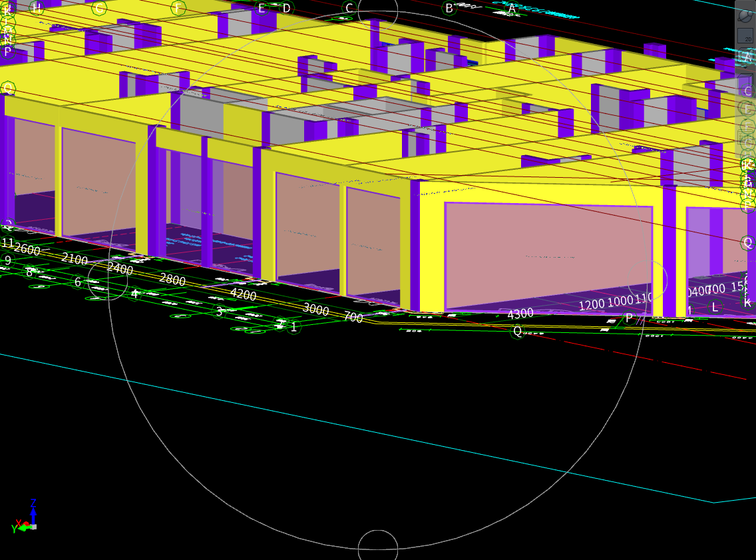Select grid bubble Q along the bottom
The height and width of the screenshot is (560, 756).
tap(517, 331)
